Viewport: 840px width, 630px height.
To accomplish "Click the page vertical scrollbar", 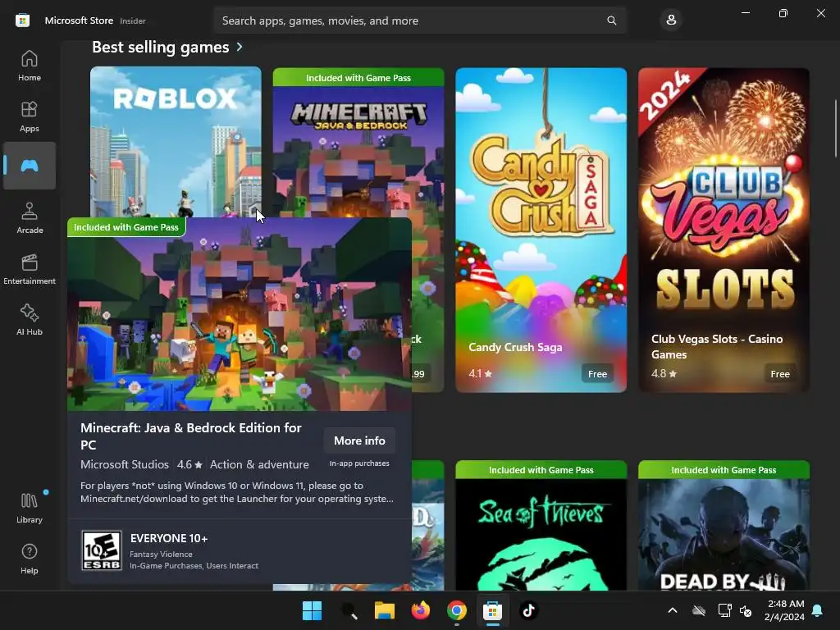I will 835,129.
